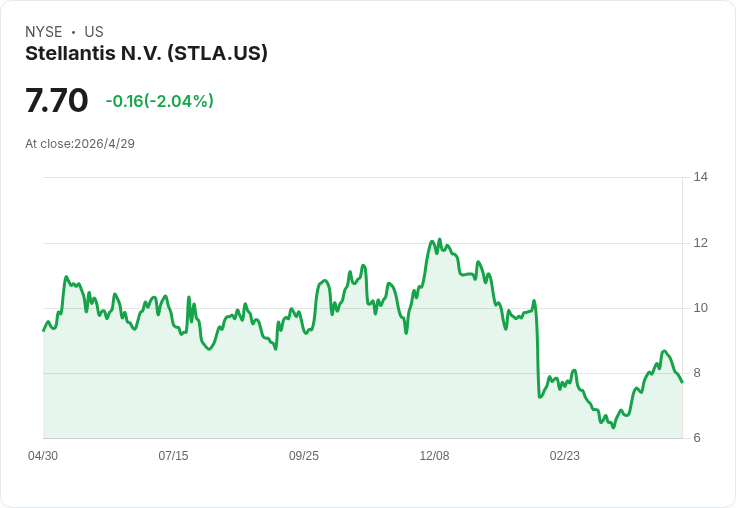Viewport: 736px width, 508px height.
Task: Click the NYSE exchange label
Action: [x=44, y=31]
